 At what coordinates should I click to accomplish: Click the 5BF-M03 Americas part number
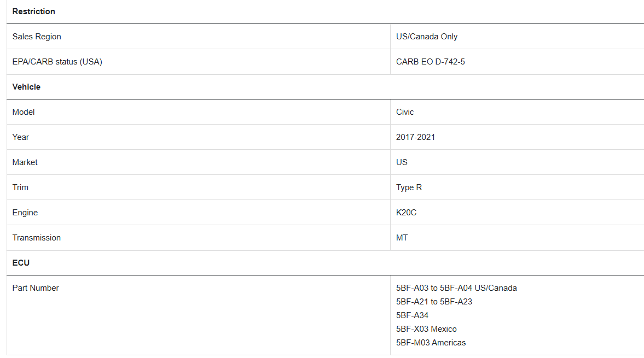431,342
